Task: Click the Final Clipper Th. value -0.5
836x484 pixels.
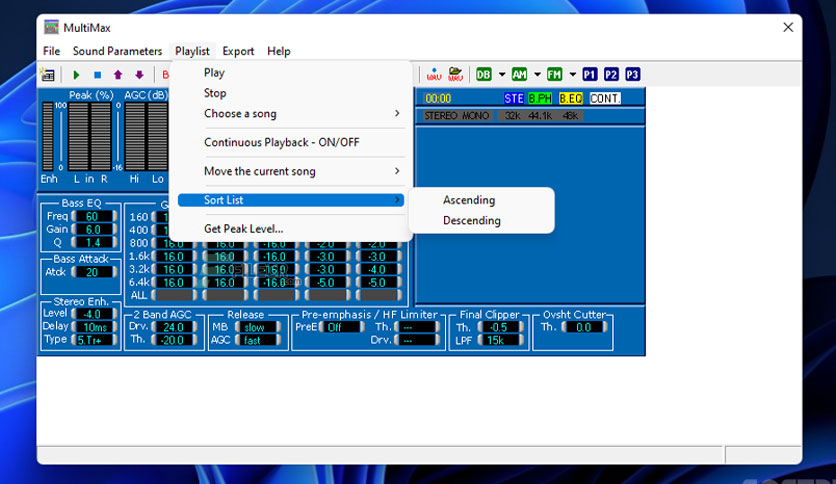Action: coord(500,327)
